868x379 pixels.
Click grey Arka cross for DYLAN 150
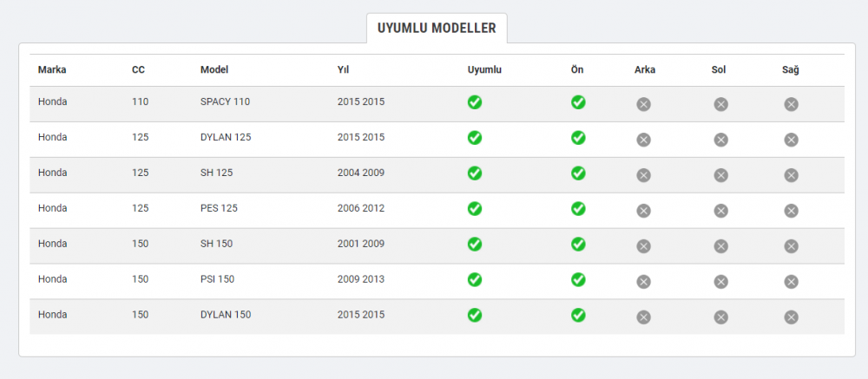click(x=643, y=317)
